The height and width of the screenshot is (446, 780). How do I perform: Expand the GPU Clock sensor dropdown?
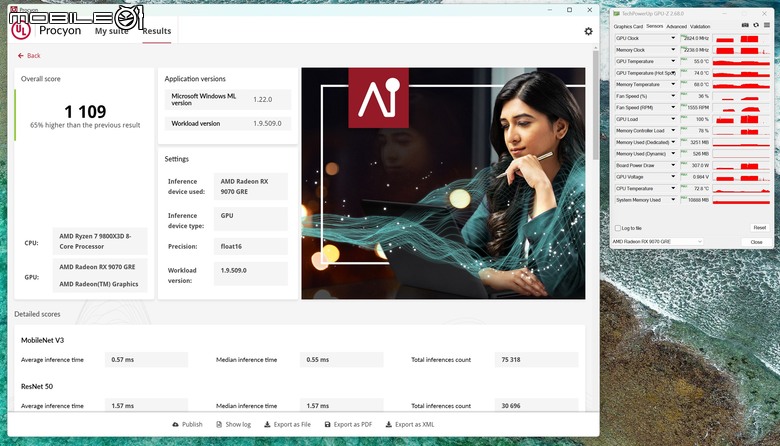(673, 38)
